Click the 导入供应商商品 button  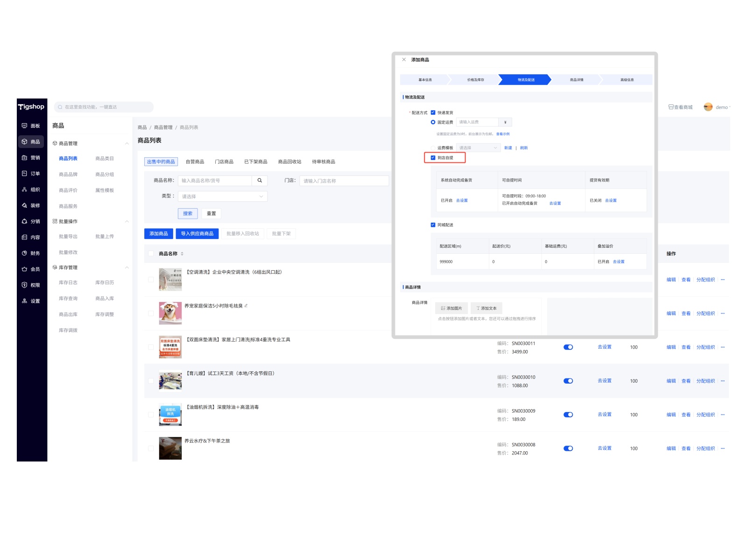(197, 234)
